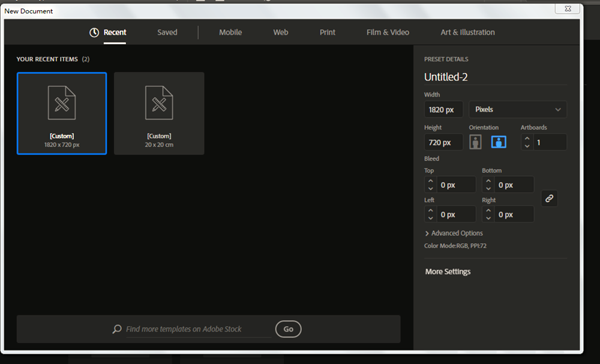
Task: Click the clock icon beside Recent
Action: coord(94,33)
